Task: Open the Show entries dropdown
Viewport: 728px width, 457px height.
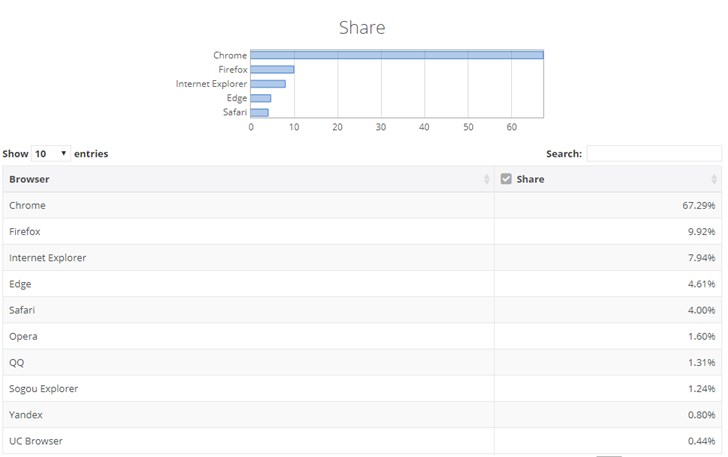Action: pyautogui.click(x=51, y=154)
